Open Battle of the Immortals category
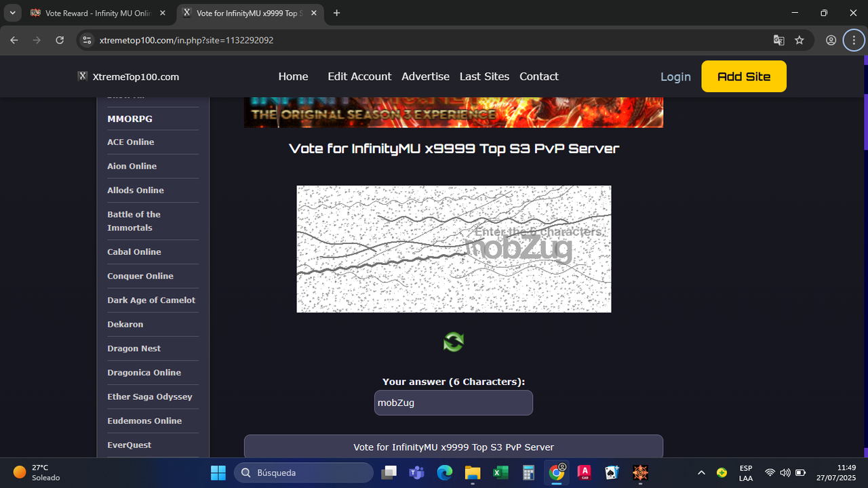The height and width of the screenshot is (488, 868). tap(134, 221)
